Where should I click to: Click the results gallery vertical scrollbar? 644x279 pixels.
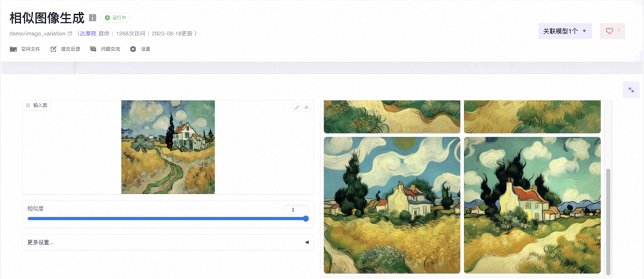point(608,219)
